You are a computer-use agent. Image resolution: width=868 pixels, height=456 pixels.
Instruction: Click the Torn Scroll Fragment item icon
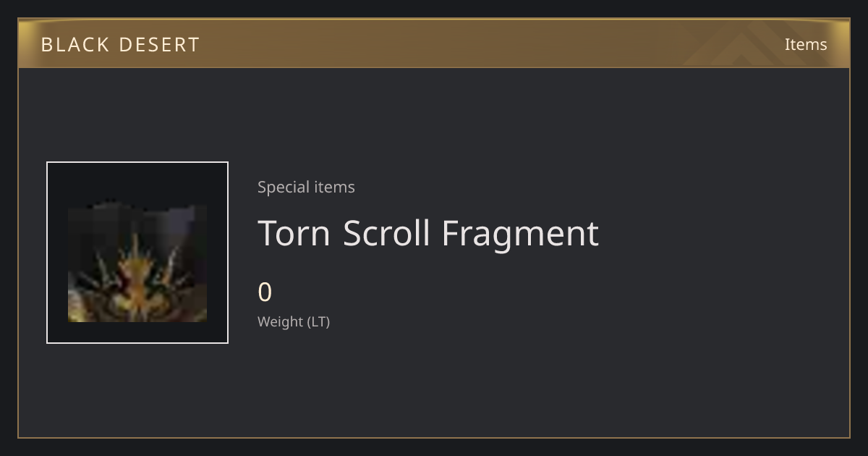(x=137, y=263)
